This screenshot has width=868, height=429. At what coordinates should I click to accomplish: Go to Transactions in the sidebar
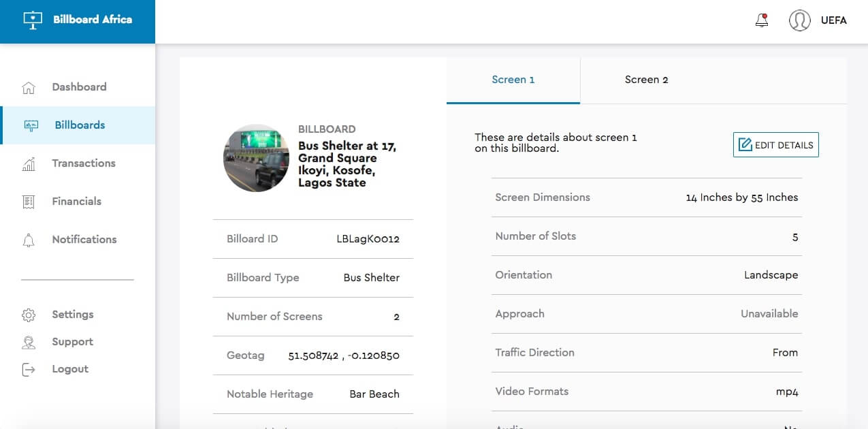[84, 163]
